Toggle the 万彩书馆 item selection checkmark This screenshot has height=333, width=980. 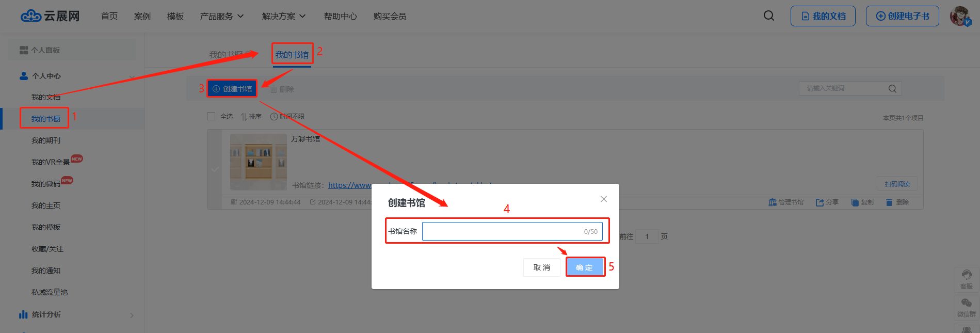pos(215,169)
